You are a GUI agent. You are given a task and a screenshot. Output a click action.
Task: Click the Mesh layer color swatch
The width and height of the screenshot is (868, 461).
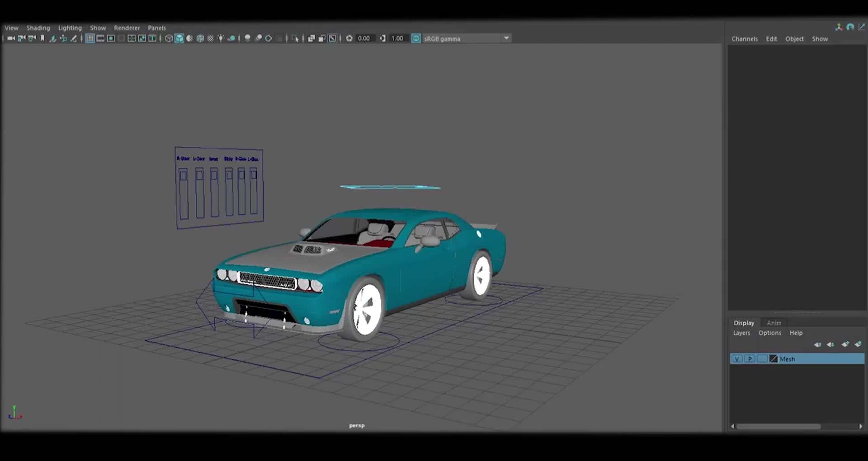coord(773,358)
